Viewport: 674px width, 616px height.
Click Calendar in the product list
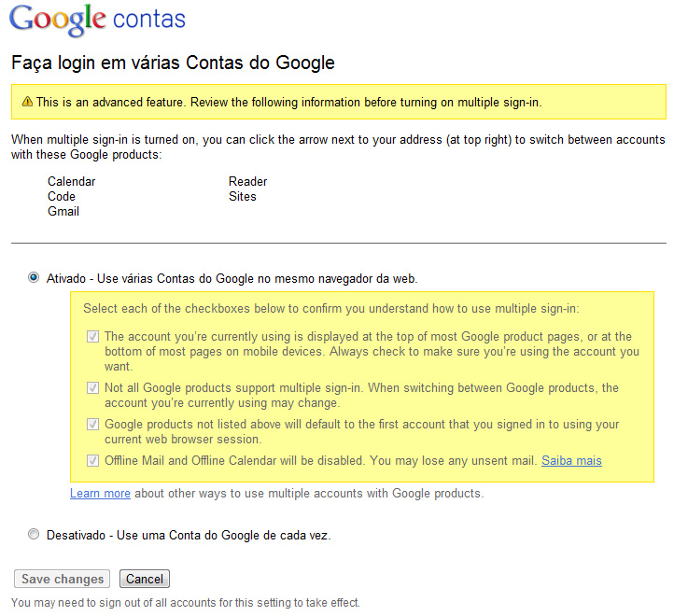71,181
